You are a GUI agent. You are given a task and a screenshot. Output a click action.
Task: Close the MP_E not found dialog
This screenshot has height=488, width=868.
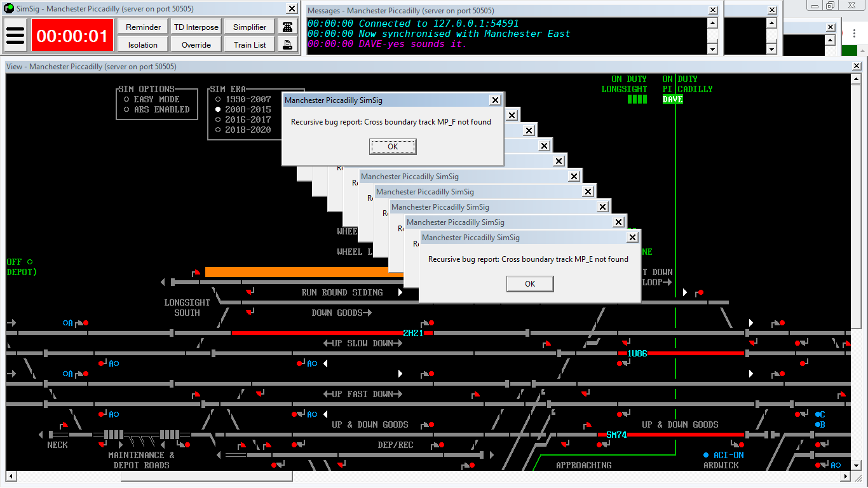[632, 237]
